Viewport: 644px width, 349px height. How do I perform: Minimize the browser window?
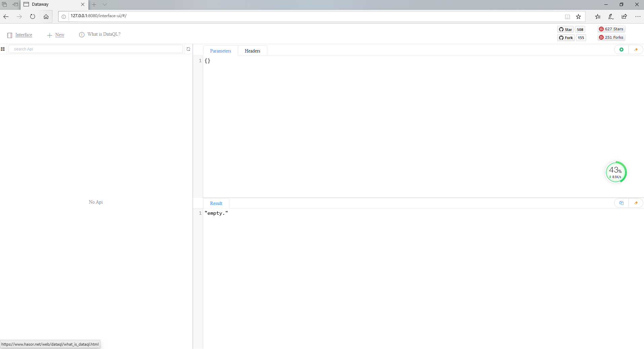[x=606, y=5]
